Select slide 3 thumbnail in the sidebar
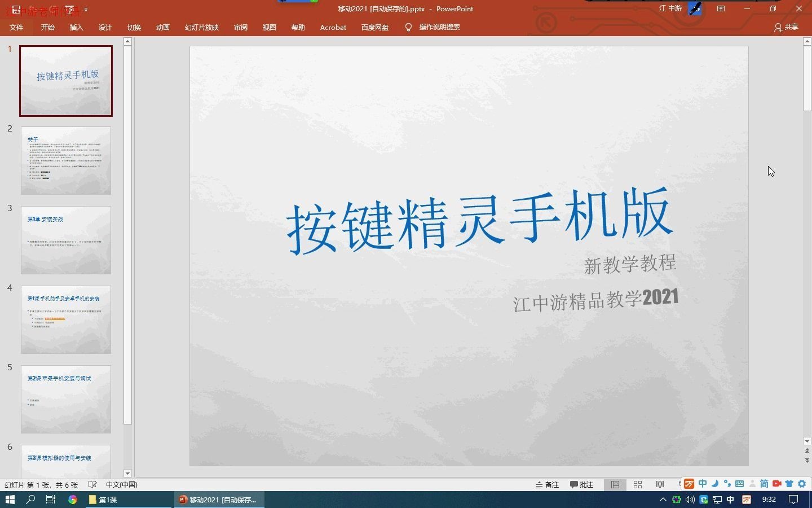This screenshot has height=508, width=812. (x=66, y=240)
